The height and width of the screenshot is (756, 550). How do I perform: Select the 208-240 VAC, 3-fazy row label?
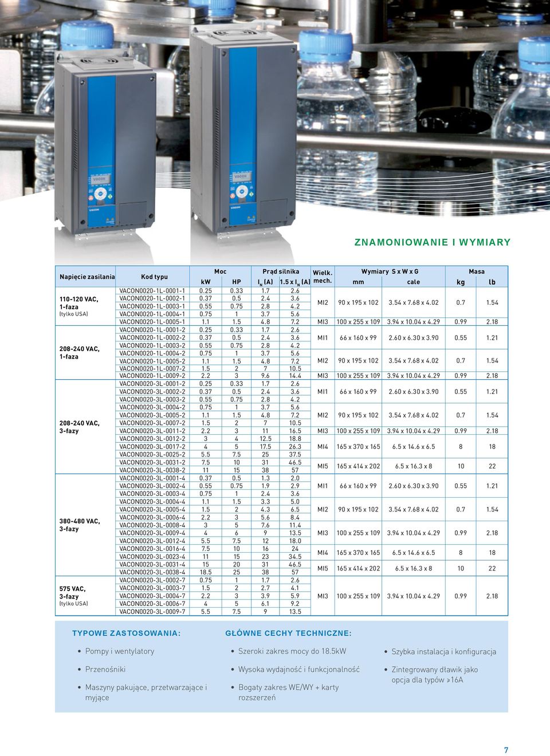point(79,427)
